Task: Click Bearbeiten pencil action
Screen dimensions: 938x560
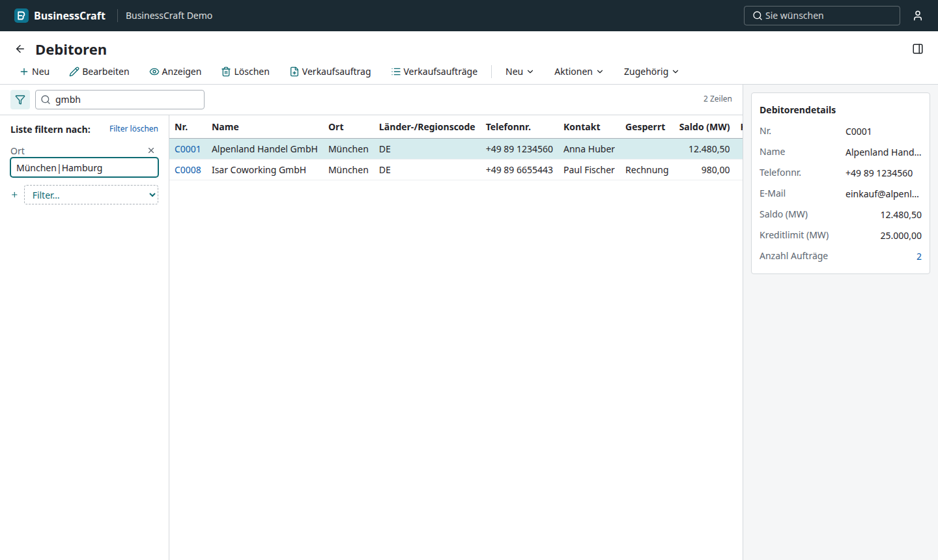Action: coord(100,72)
